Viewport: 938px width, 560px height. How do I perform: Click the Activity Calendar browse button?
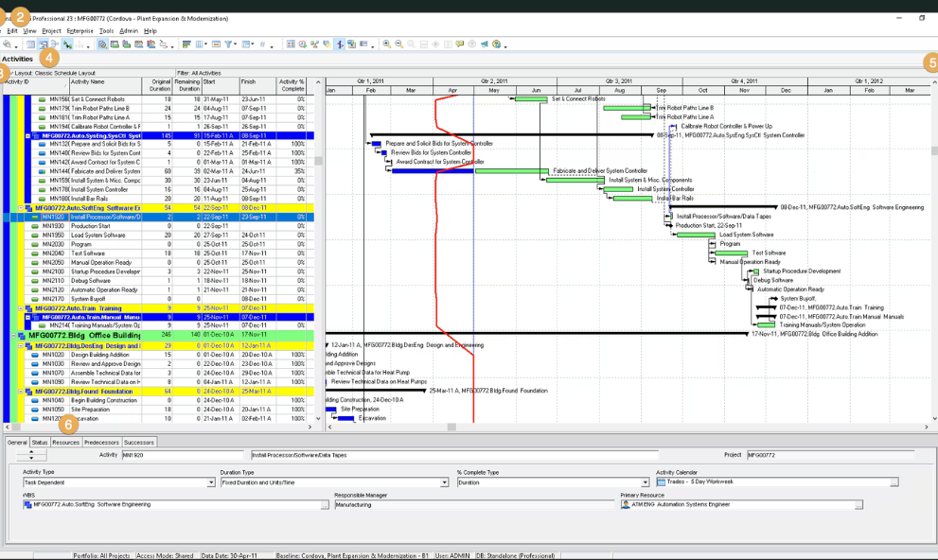coord(894,482)
